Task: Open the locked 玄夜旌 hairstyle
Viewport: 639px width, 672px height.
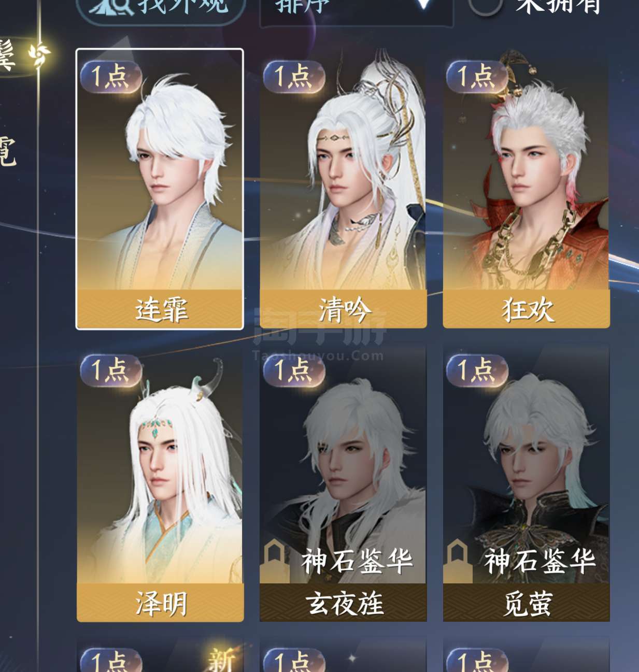Action: (343, 483)
